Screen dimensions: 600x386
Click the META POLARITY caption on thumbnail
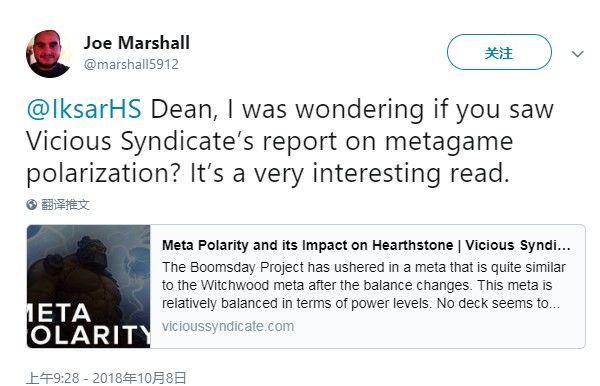coord(88,324)
